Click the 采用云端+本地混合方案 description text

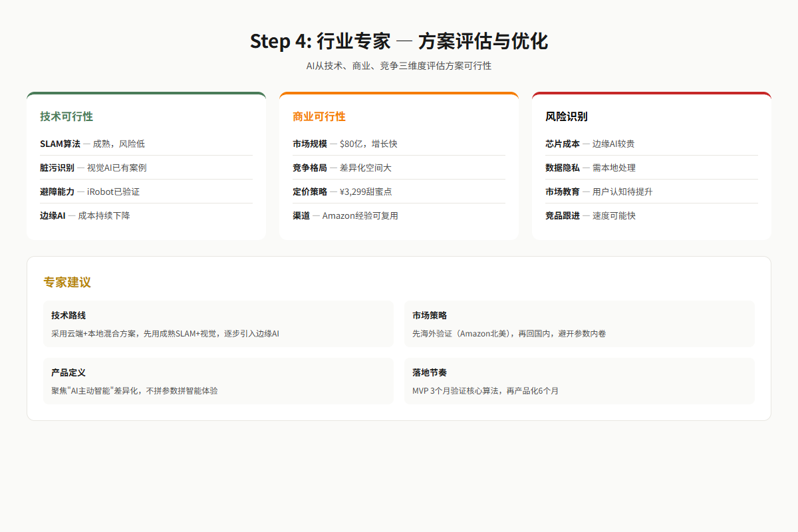(165, 333)
